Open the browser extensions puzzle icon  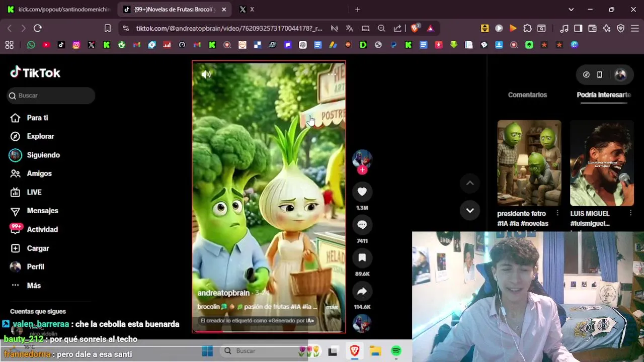click(527, 28)
